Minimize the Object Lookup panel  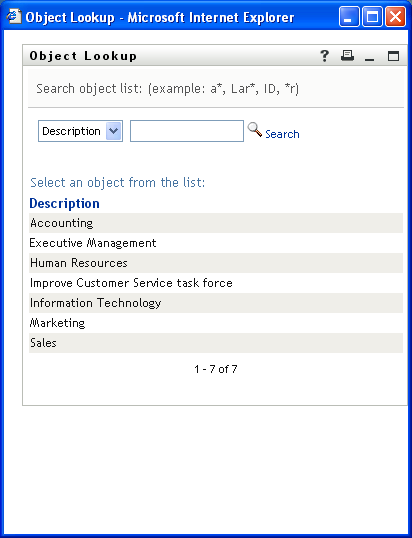[x=369, y=56]
